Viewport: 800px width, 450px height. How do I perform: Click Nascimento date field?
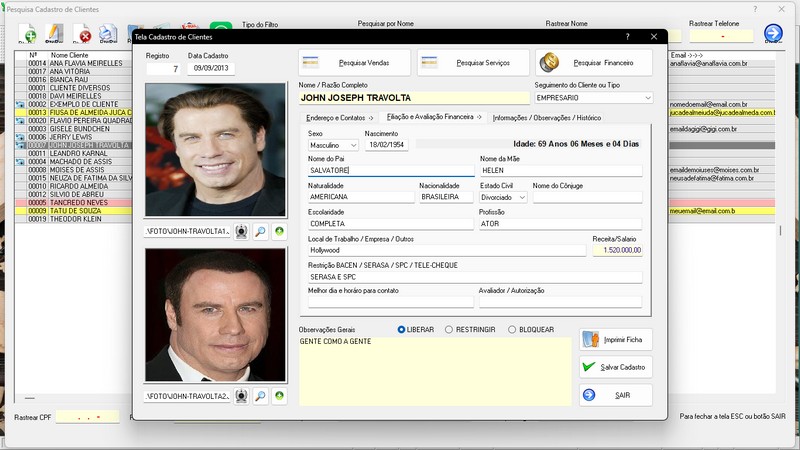[x=386, y=145]
